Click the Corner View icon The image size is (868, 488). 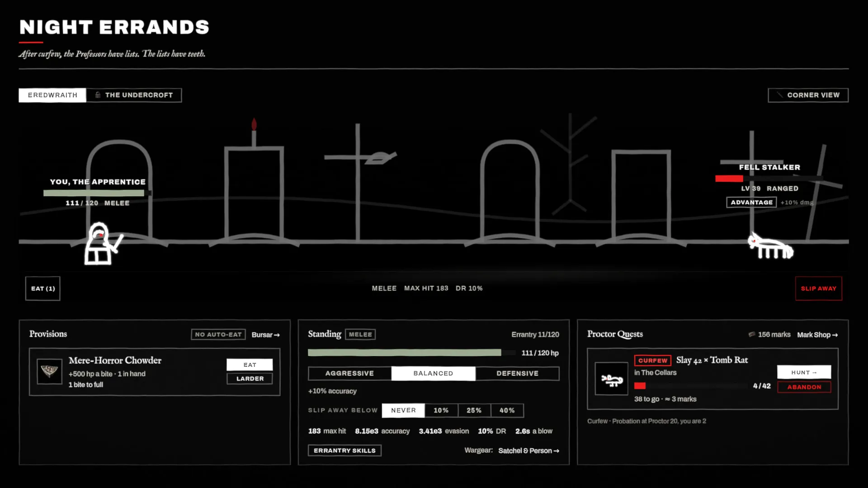pyautogui.click(x=779, y=95)
